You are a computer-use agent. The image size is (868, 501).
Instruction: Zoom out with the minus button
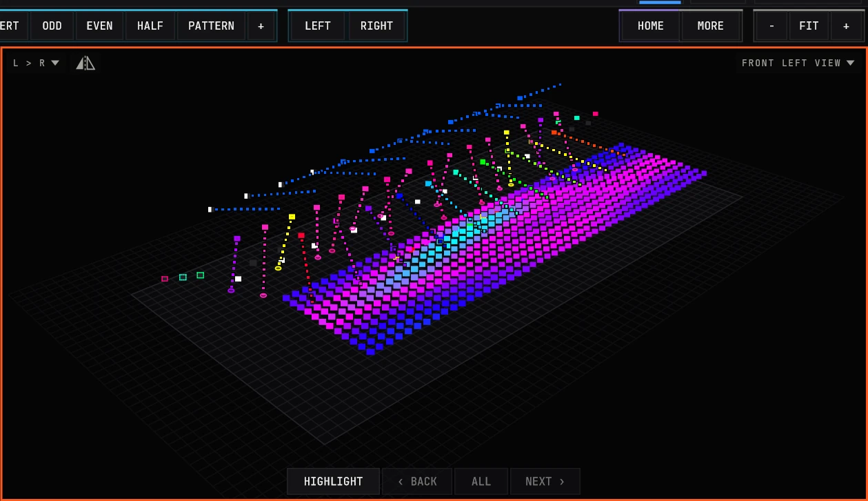[x=771, y=26]
